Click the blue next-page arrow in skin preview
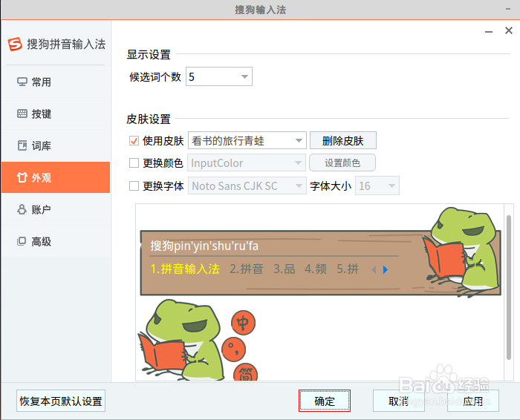The width and height of the screenshot is (520, 420). pos(385,269)
